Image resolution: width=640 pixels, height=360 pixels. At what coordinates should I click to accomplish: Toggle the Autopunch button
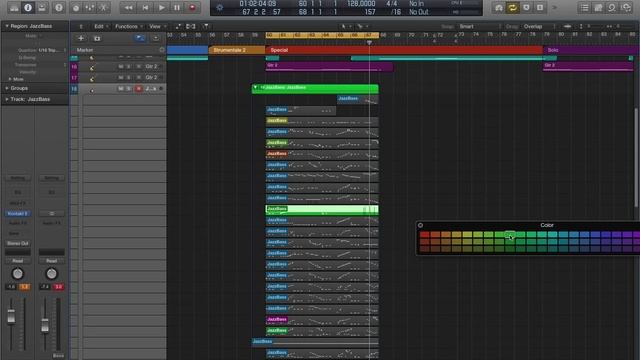pyautogui.click(x=540, y=7)
